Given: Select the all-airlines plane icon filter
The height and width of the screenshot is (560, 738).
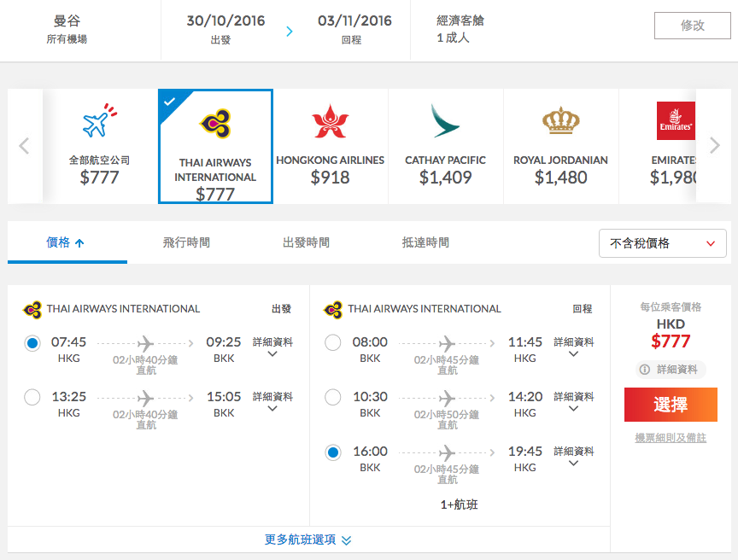Looking at the screenshot, I should click(x=99, y=120).
